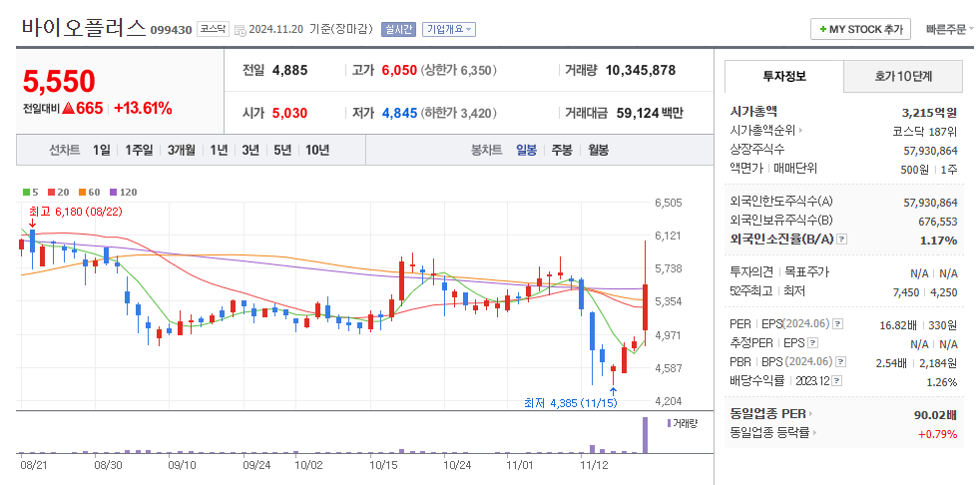The width and height of the screenshot is (980, 485).
Task: Select the 일봉 candle chart
Action: [526, 150]
